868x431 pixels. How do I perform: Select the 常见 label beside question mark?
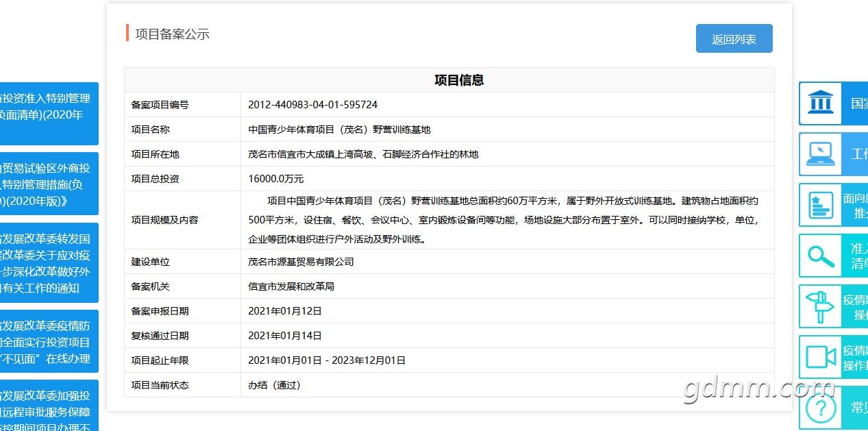859,408
